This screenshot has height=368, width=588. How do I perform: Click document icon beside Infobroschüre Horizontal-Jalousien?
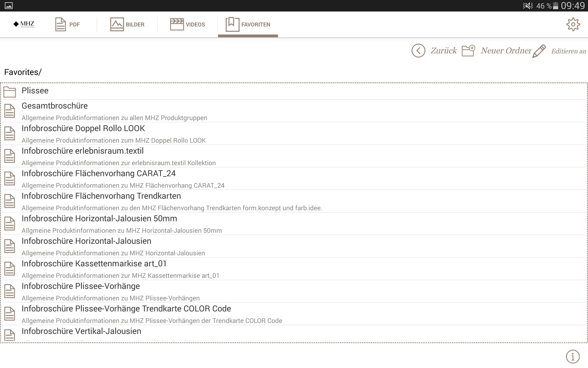click(10, 246)
